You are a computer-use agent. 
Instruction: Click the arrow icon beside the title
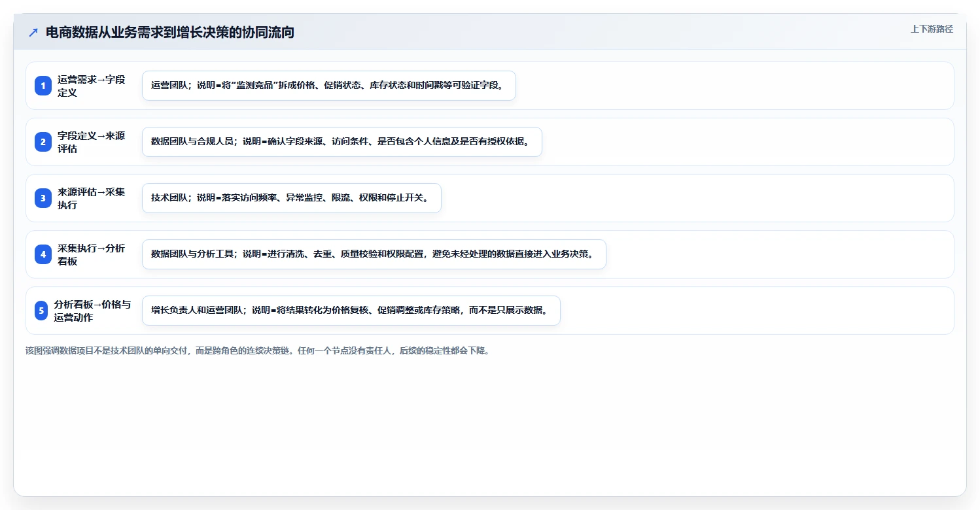(33, 32)
